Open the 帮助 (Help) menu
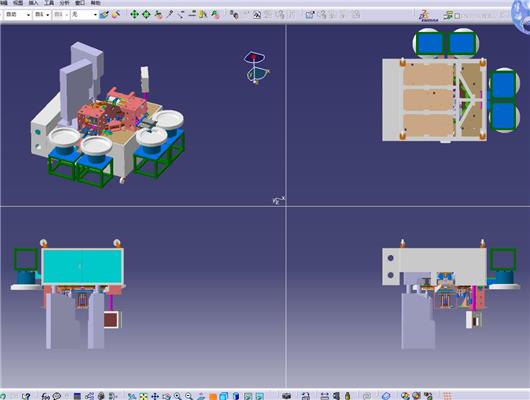This screenshot has height=400, width=530. pyautogui.click(x=96, y=3)
